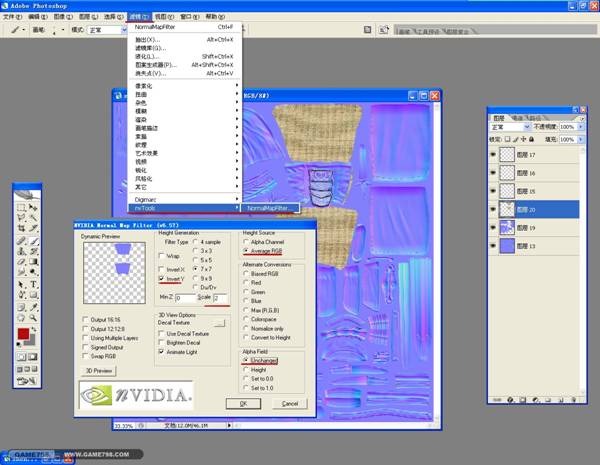
Task: Hide layer 19 via eye icon
Action: click(493, 228)
